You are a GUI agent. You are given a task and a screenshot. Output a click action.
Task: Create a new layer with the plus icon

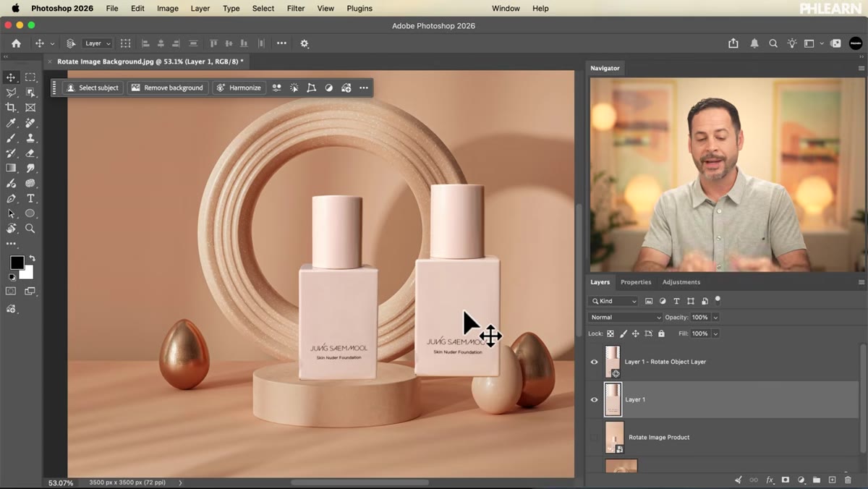tap(832, 480)
